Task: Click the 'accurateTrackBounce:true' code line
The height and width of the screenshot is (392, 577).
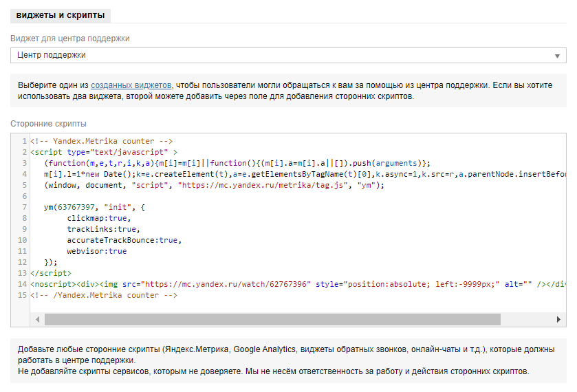Action: click(x=124, y=240)
